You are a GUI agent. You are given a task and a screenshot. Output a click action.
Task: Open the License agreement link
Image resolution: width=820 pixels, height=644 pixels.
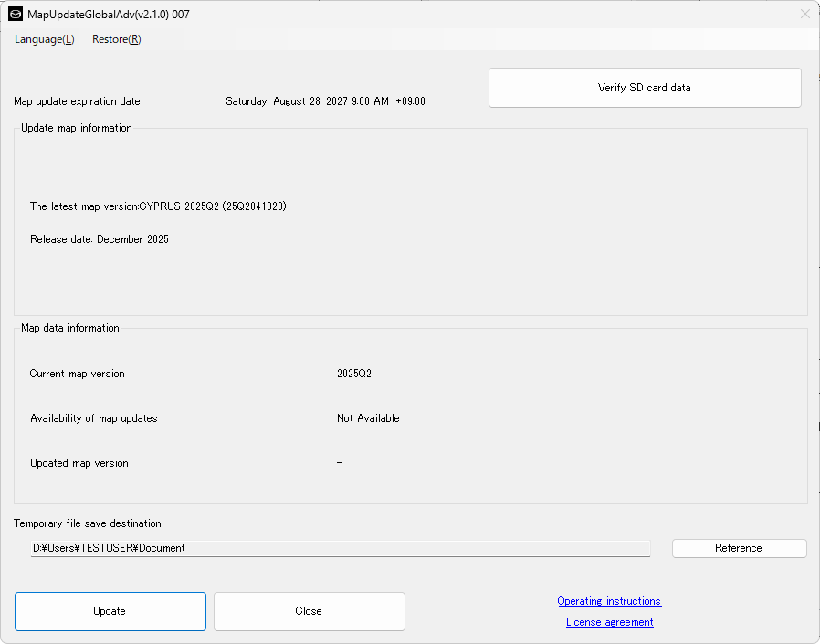point(609,622)
